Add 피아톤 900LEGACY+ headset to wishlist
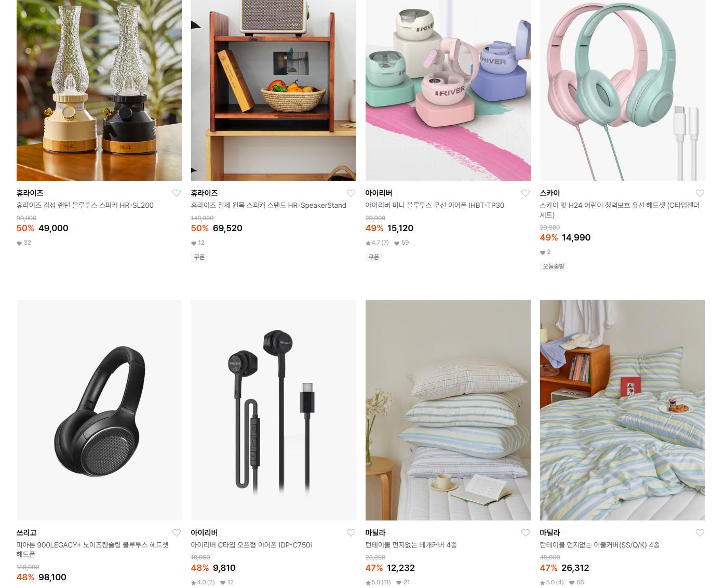Image resolution: width=713 pixels, height=588 pixels. [x=177, y=533]
